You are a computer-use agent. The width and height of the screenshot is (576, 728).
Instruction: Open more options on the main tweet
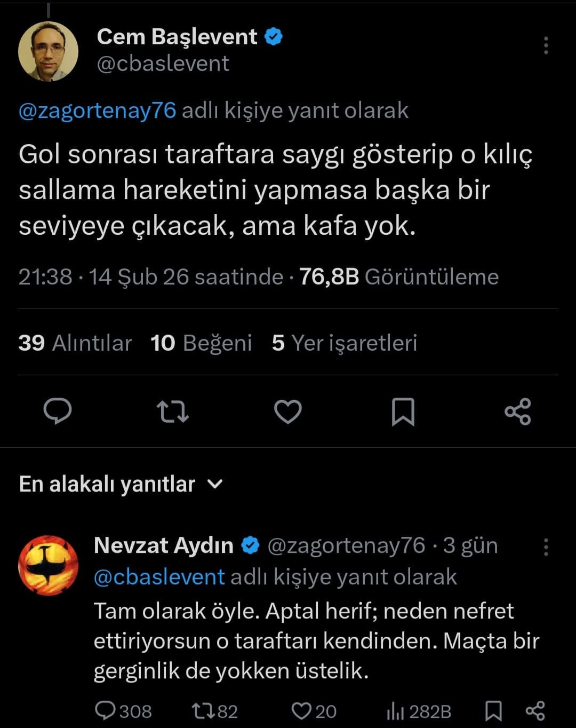546,46
